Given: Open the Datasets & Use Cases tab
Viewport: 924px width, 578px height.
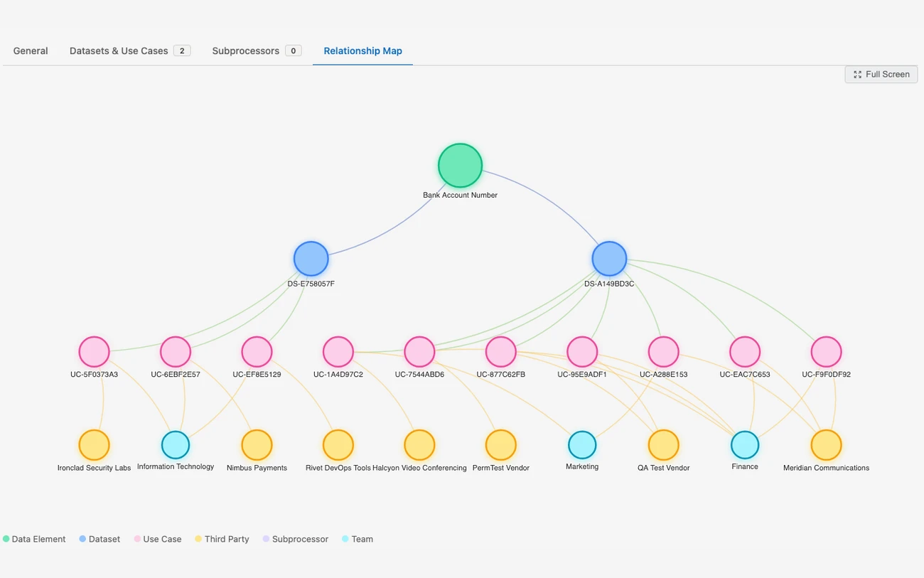Looking at the screenshot, I should pyautogui.click(x=130, y=51).
